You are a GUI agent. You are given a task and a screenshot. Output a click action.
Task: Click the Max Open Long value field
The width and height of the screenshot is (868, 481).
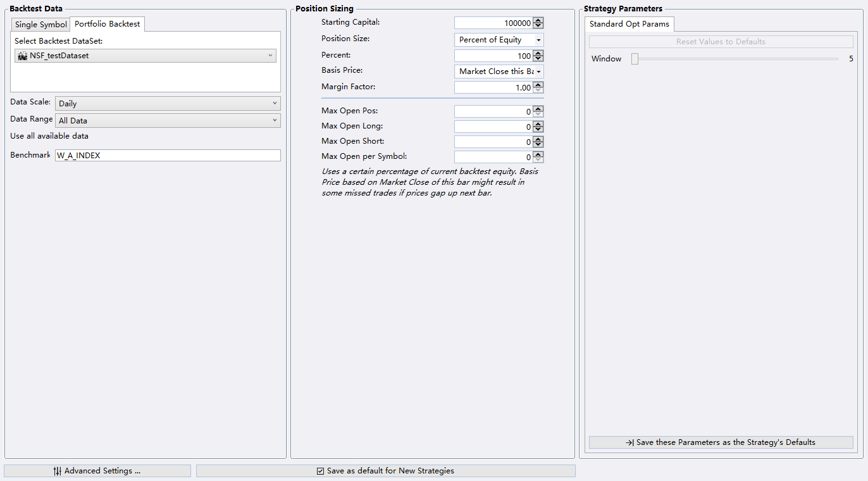[493, 127]
